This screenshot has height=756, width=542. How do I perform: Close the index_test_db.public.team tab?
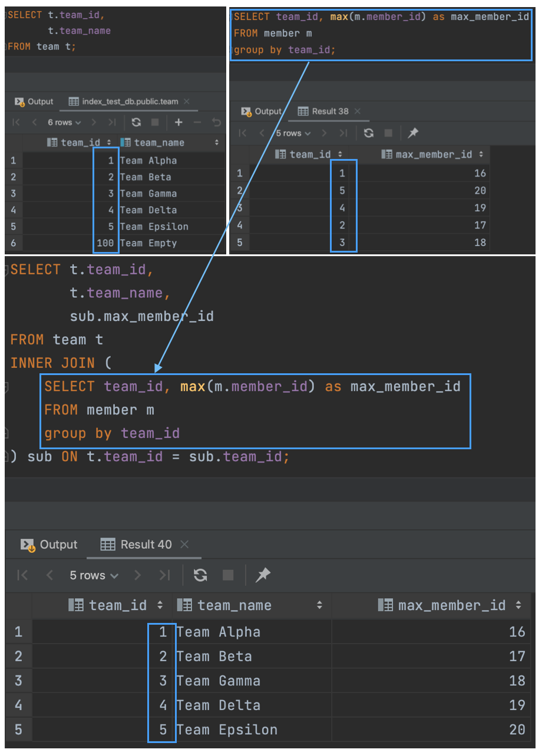(187, 101)
